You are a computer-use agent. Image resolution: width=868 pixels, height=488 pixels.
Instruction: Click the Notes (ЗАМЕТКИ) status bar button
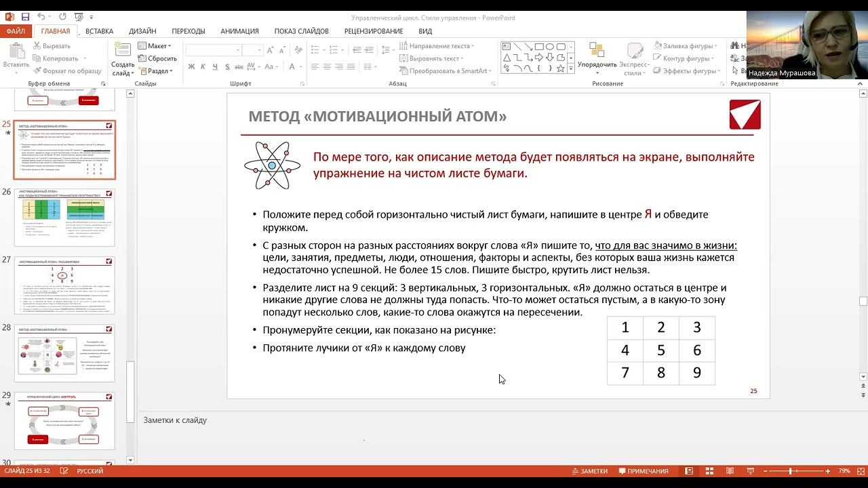pos(589,471)
